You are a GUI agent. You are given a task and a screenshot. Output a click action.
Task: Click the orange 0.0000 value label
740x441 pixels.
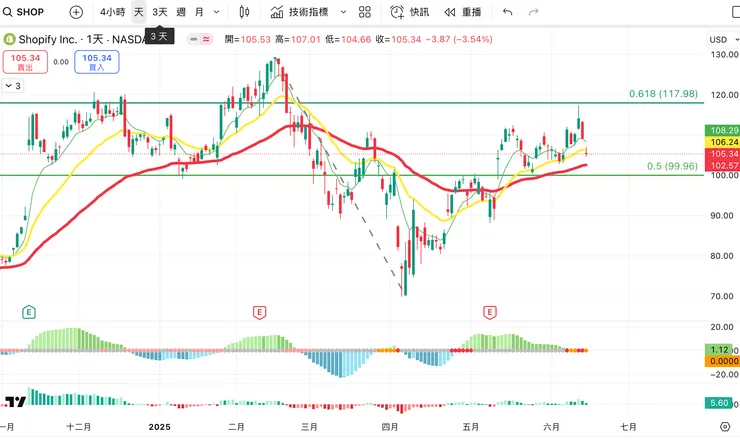(x=722, y=361)
